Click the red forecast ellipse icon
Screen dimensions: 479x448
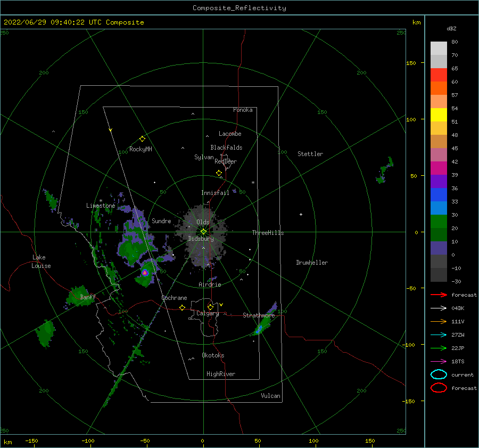click(x=439, y=388)
